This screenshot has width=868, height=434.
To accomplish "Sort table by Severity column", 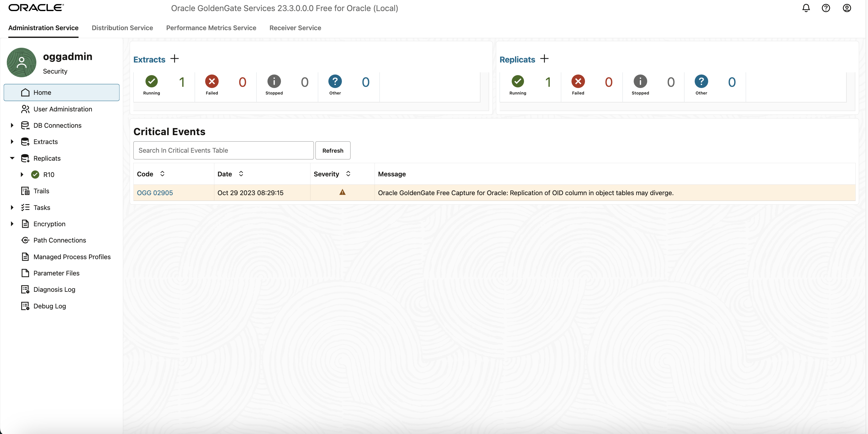I will click(x=348, y=174).
